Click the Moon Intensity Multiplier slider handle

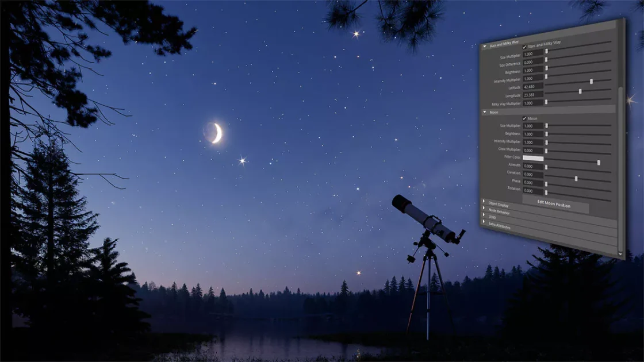(x=546, y=142)
